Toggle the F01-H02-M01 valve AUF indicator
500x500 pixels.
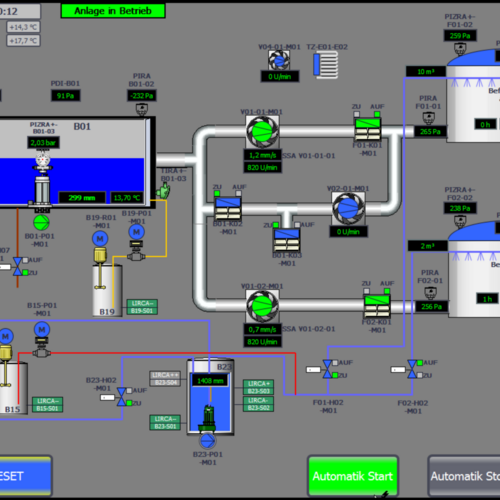(335, 363)
